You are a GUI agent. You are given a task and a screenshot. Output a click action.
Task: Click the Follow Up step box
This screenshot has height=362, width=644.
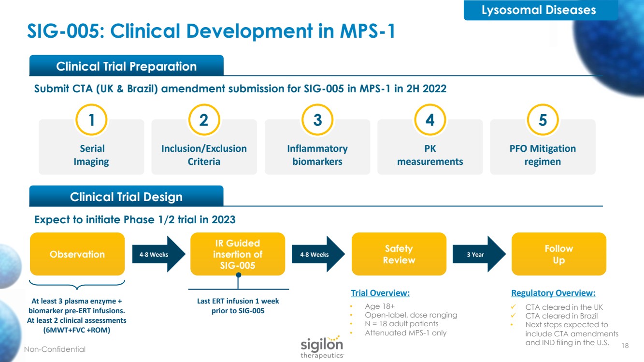[559, 254]
